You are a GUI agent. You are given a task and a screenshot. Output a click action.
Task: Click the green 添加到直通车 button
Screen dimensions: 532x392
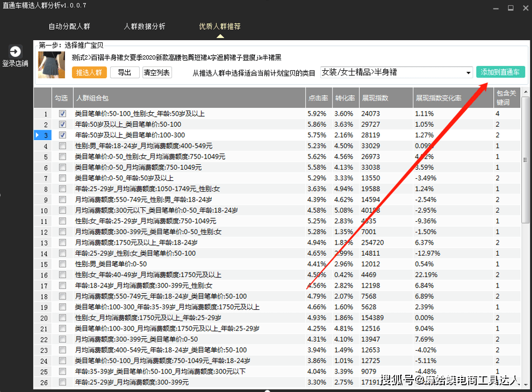click(501, 72)
